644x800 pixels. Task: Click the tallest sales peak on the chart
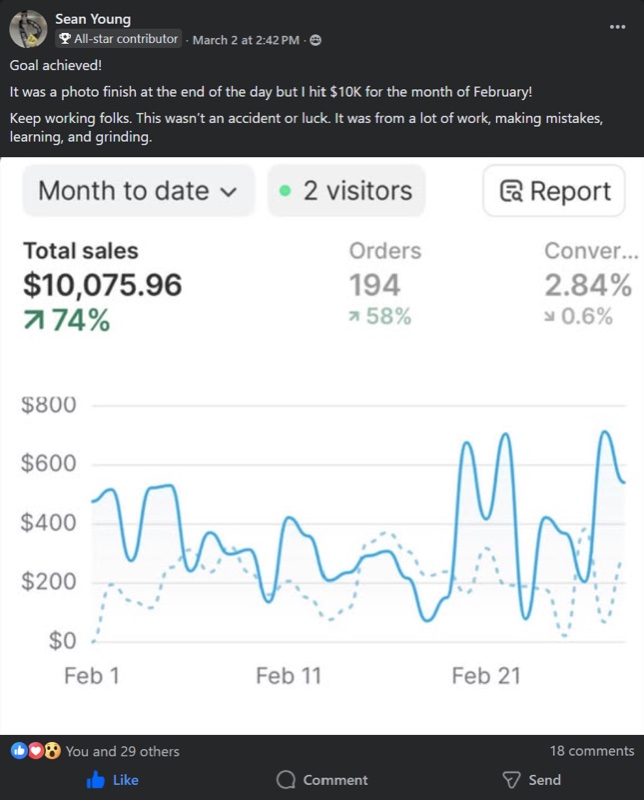[606, 432]
